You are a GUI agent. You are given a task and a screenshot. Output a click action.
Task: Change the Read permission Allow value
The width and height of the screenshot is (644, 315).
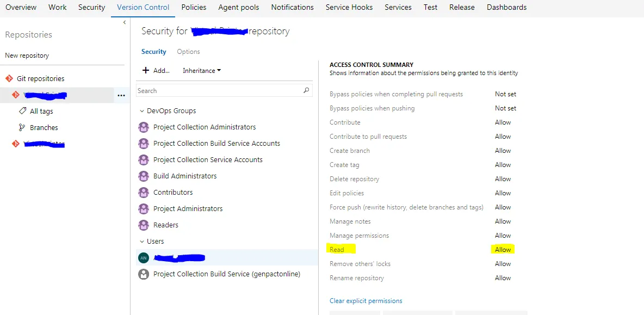pos(503,250)
